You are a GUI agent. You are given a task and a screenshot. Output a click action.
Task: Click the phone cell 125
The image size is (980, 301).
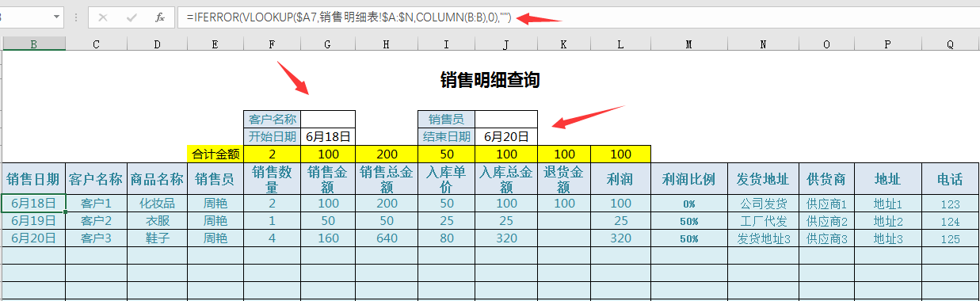950,238
